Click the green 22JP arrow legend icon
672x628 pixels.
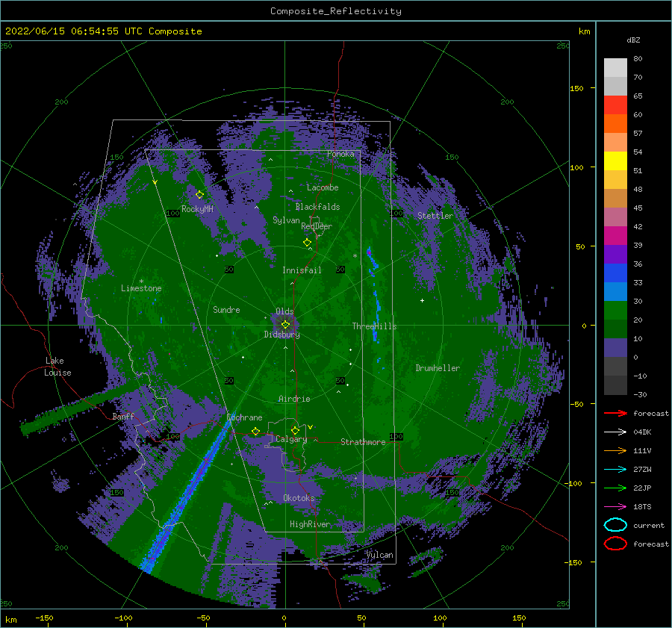point(615,488)
